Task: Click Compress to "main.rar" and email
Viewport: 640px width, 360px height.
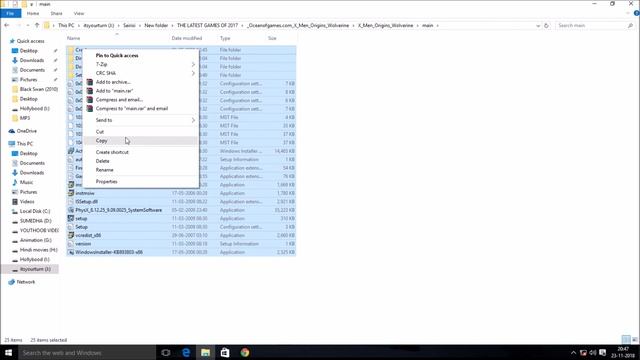Action: [141, 109]
